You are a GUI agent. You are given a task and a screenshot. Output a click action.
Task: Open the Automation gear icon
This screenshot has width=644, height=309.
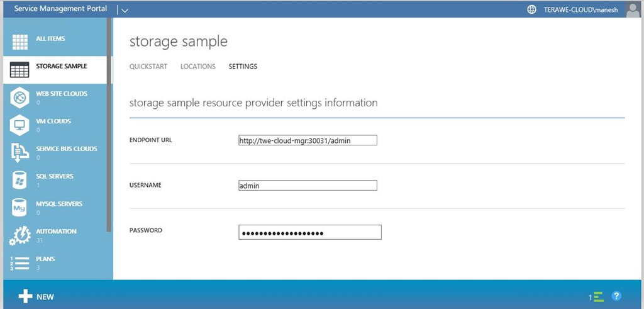[x=20, y=235]
